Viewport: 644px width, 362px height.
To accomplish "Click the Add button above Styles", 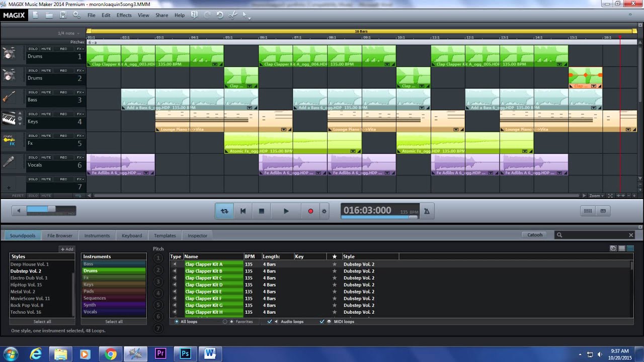I will (67, 249).
